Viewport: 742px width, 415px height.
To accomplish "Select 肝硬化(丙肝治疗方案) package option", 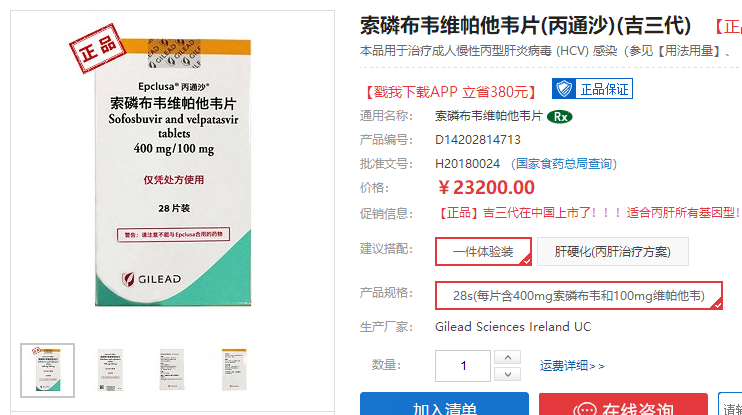I will (613, 252).
